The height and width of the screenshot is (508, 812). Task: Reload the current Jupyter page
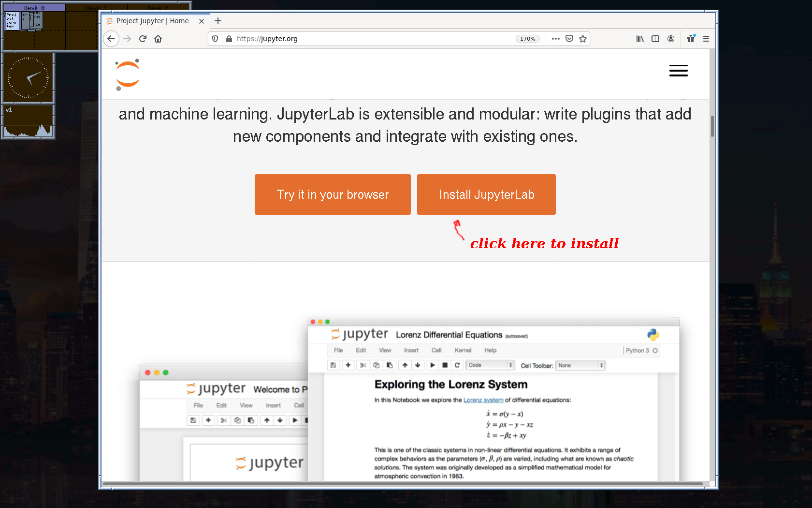coord(143,39)
